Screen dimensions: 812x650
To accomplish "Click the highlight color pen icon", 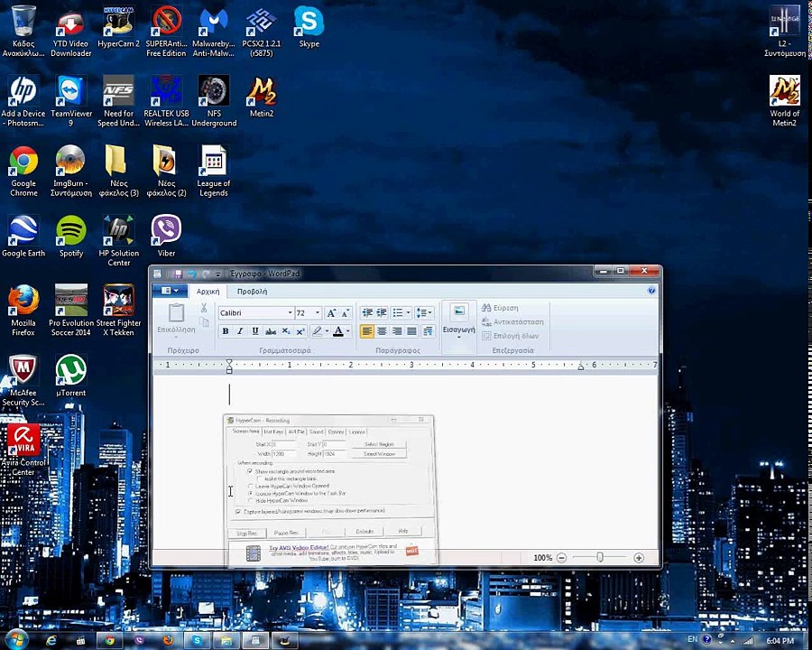I will click(317, 331).
